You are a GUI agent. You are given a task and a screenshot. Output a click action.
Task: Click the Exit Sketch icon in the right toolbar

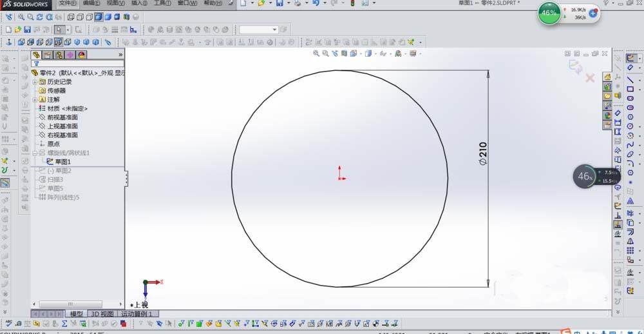[x=630, y=59]
